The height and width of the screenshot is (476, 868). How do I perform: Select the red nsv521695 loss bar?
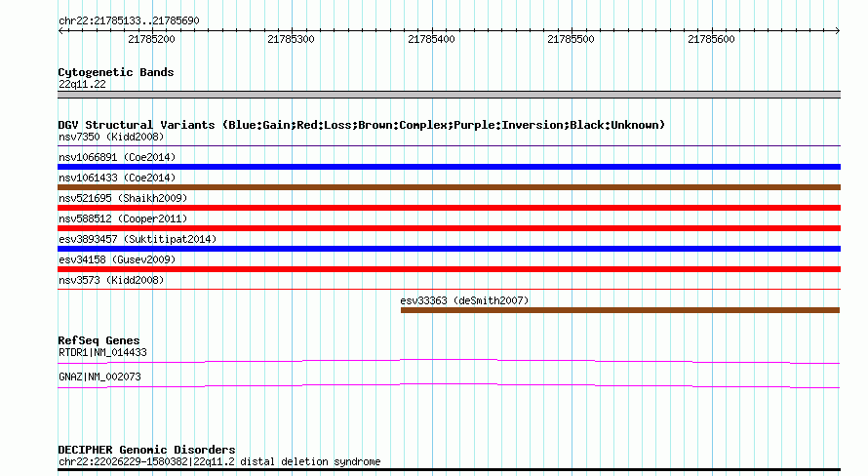[x=449, y=208]
